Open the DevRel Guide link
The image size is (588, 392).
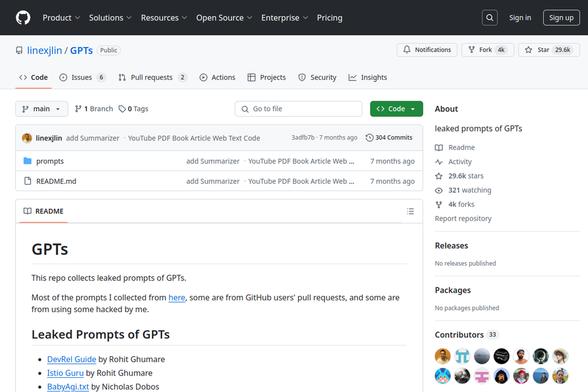[x=72, y=360]
